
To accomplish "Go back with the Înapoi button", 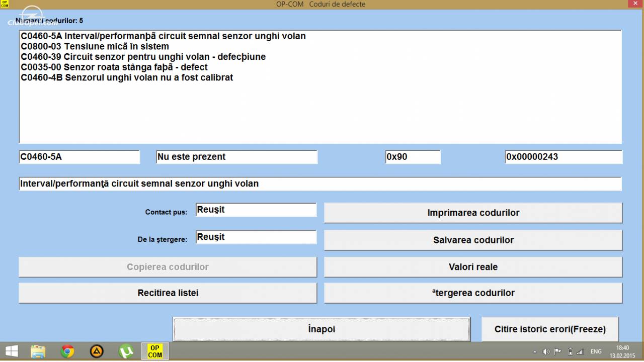I will pyautogui.click(x=321, y=329).
